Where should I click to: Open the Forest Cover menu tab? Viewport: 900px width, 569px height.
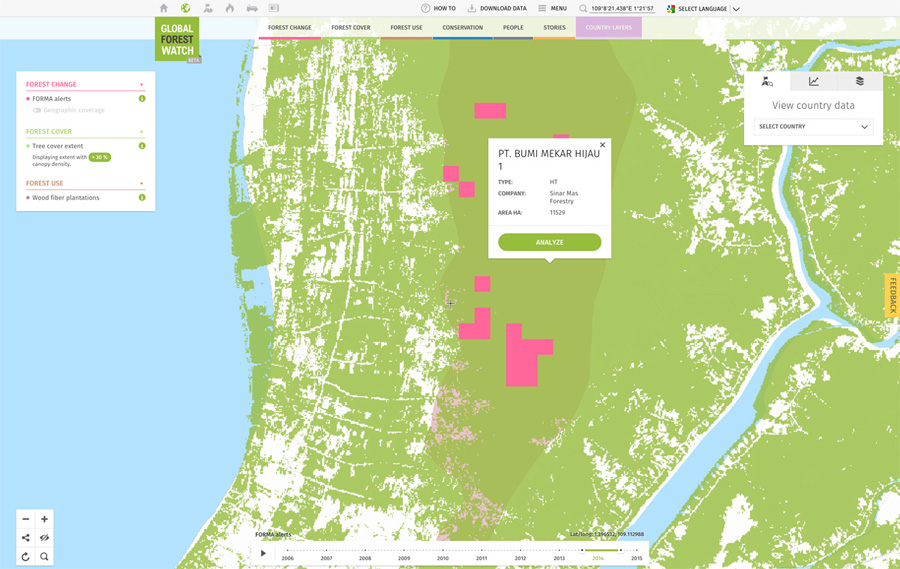[x=351, y=28]
